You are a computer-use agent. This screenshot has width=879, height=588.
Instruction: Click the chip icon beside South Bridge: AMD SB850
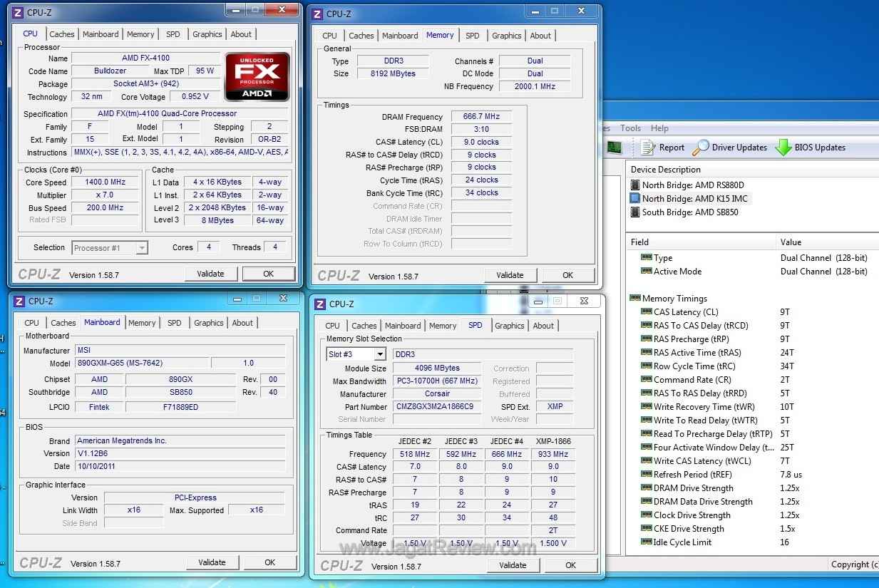pos(634,212)
